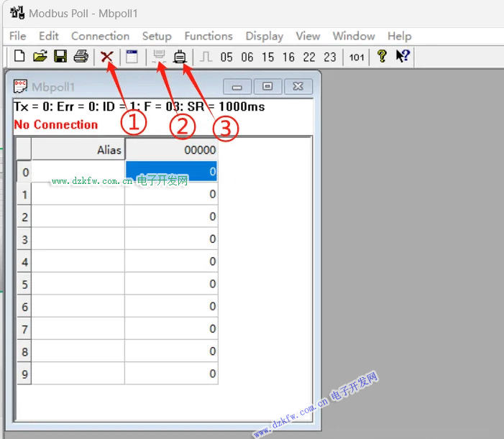
Task: Click the 101 toolbar button
Action: coord(357,57)
